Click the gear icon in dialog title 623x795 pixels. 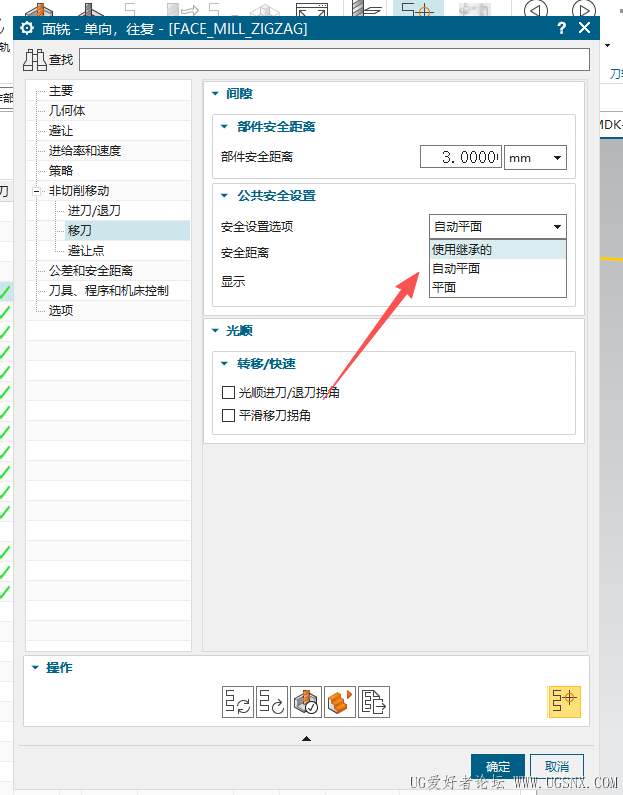tap(27, 28)
